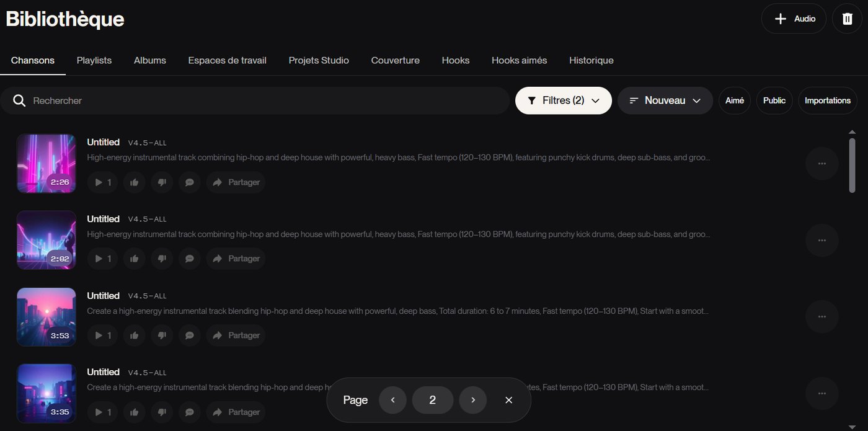Click the page number 2 field
The width and height of the screenshot is (868, 431).
(433, 400)
